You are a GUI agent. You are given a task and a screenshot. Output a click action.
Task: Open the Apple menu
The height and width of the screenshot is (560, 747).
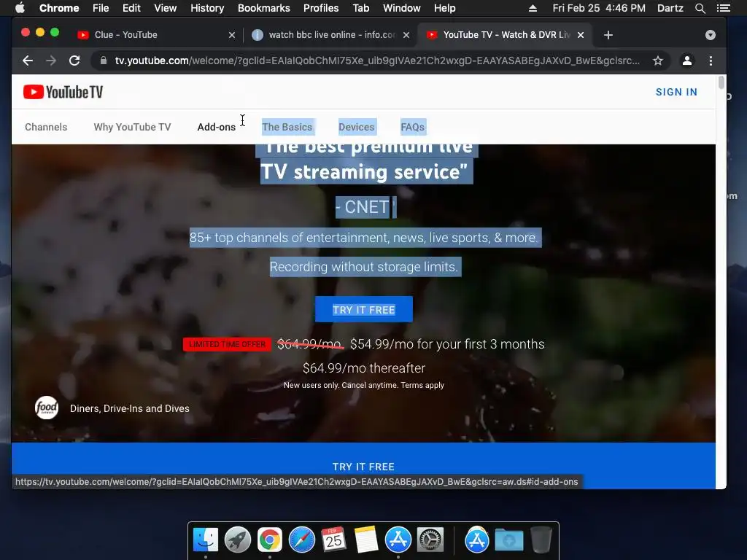(20, 8)
